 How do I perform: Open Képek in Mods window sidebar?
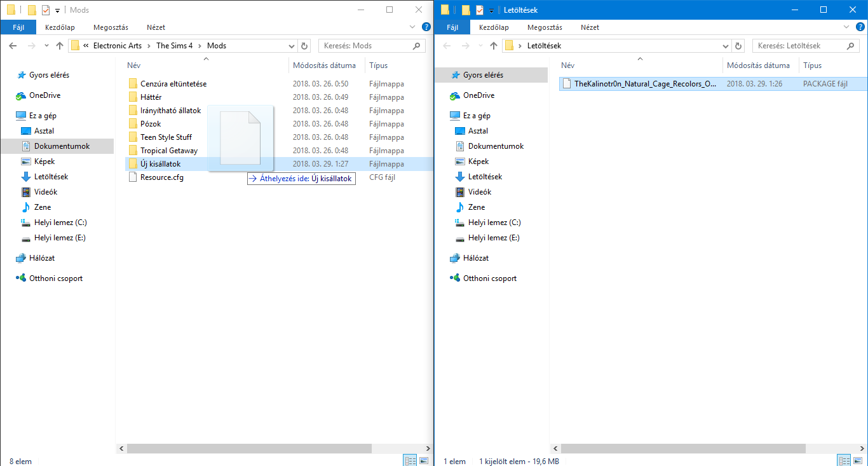coord(45,161)
